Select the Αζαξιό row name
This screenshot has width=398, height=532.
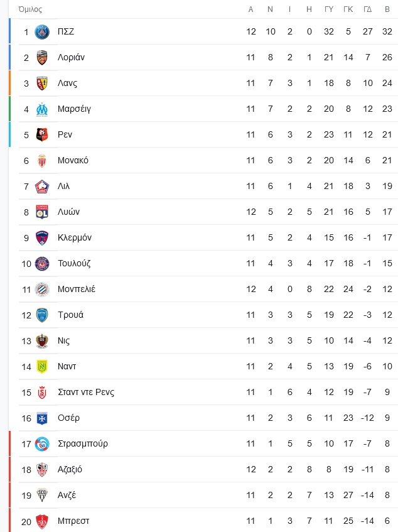point(70,470)
